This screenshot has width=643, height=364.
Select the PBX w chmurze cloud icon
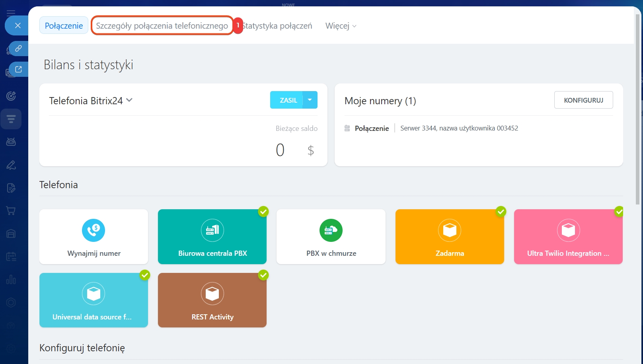point(331,230)
